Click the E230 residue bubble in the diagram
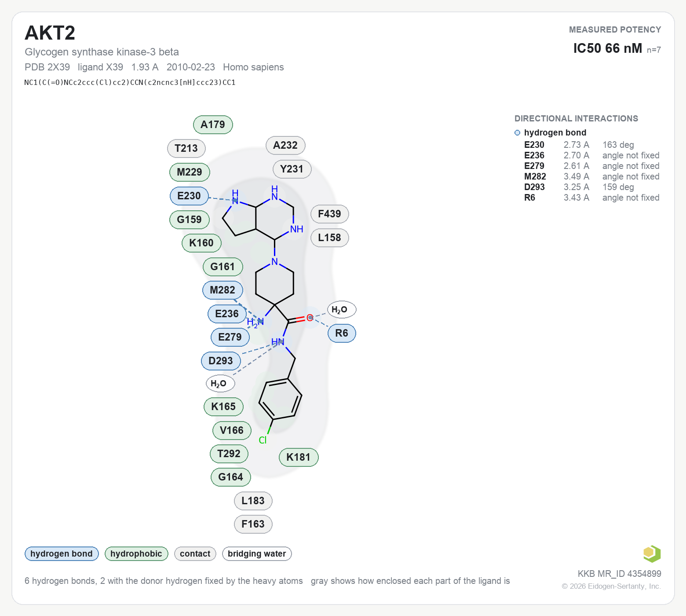The image size is (686, 616). [189, 196]
